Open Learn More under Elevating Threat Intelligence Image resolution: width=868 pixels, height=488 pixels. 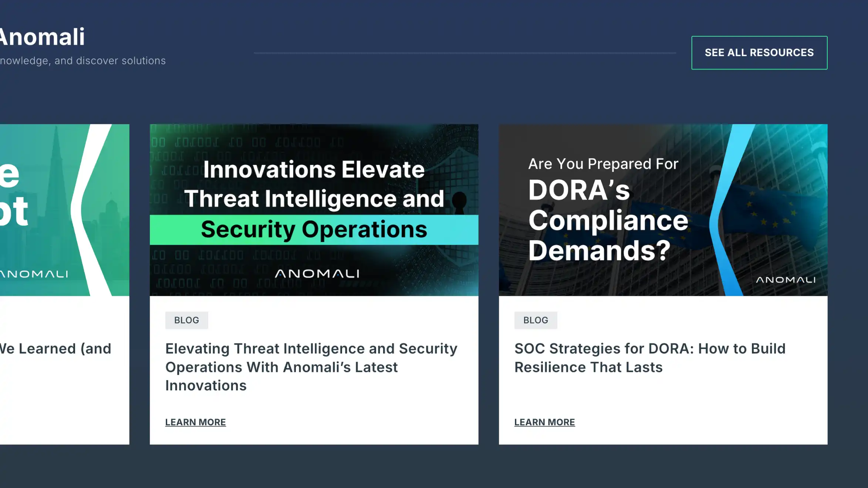click(195, 422)
